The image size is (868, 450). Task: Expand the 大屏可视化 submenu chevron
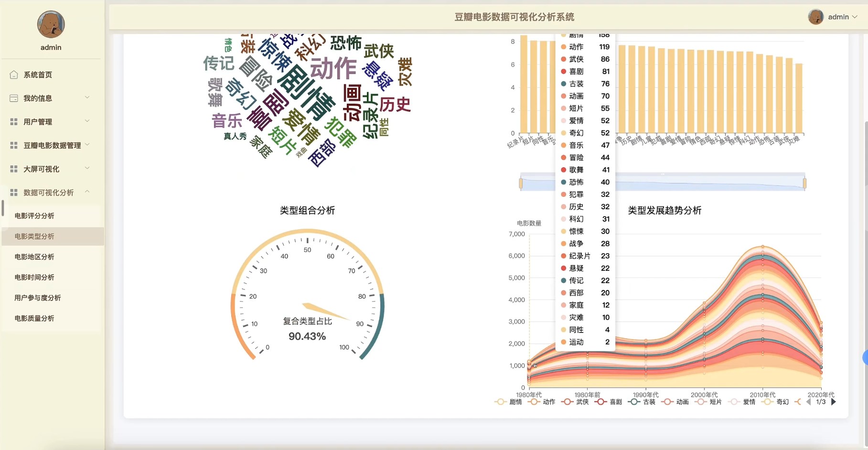(87, 168)
